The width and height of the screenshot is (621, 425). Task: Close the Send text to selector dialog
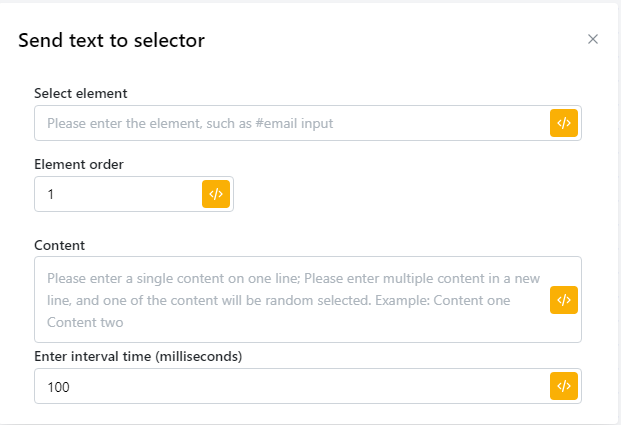593,39
